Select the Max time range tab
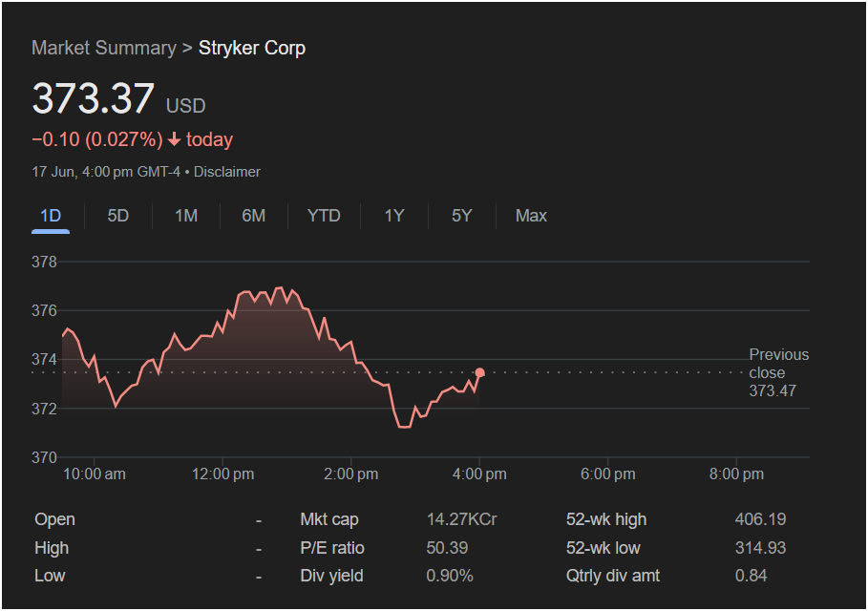 tap(531, 216)
